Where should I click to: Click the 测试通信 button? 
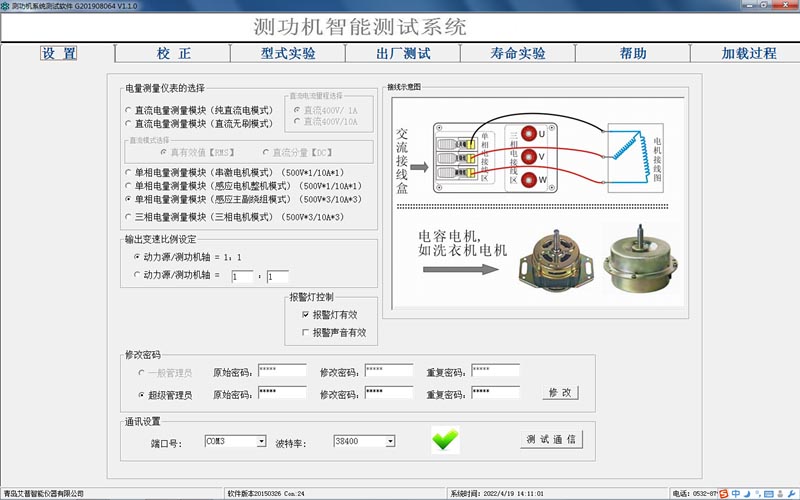551,440
